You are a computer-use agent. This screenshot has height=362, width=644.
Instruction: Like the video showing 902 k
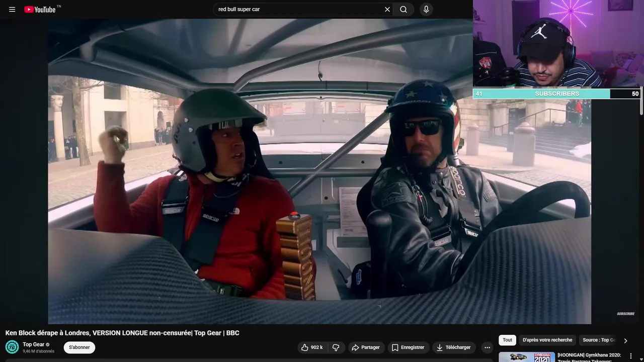point(312,347)
